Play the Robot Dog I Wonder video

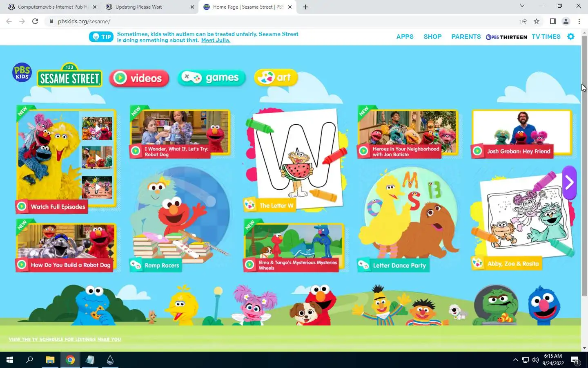[180, 133]
